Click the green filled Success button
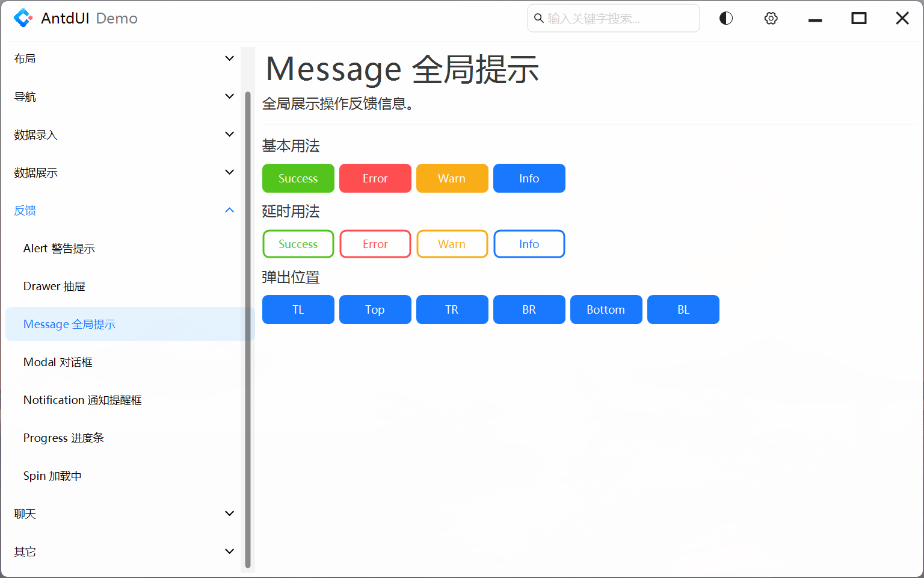 pyautogui.click(x=298, y=178)
